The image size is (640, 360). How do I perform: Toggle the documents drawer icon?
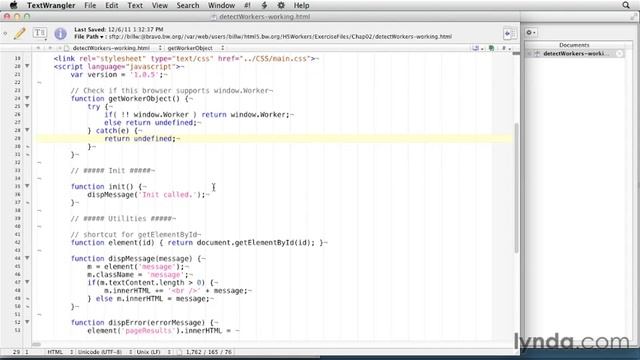510,33
